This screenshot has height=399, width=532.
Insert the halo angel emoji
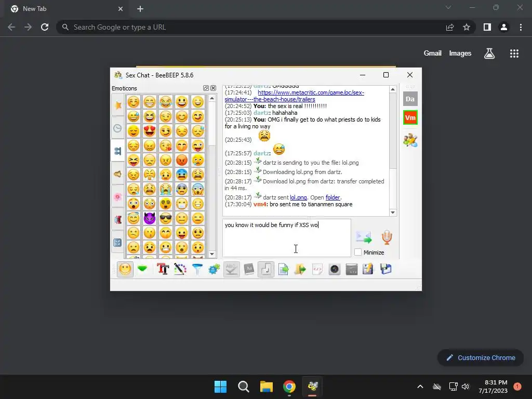click(x=134, y=218)
